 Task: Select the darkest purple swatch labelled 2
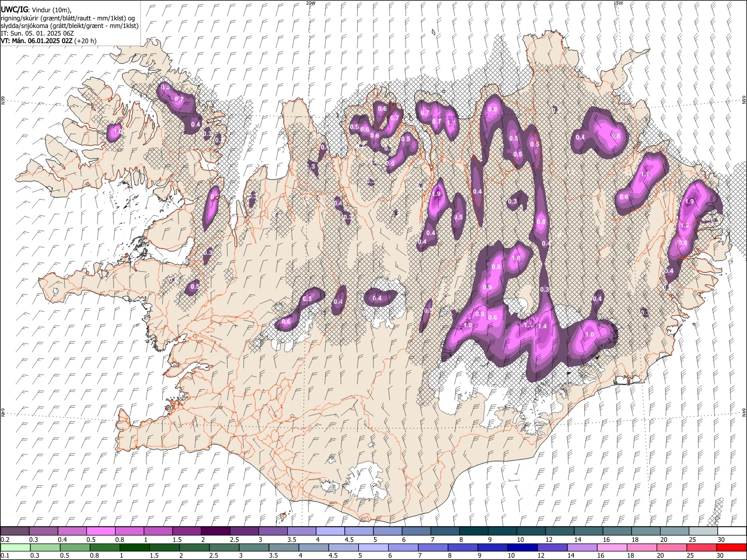coord(215,531)
